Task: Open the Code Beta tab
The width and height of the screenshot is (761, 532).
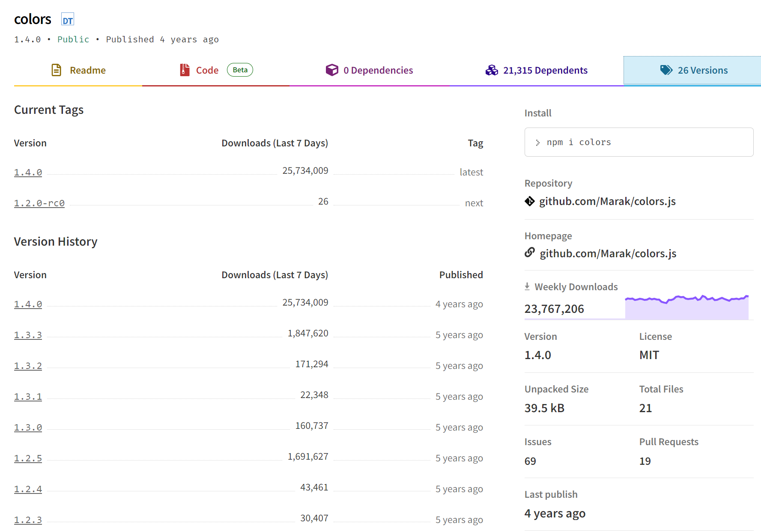Action: click(207, 70)
